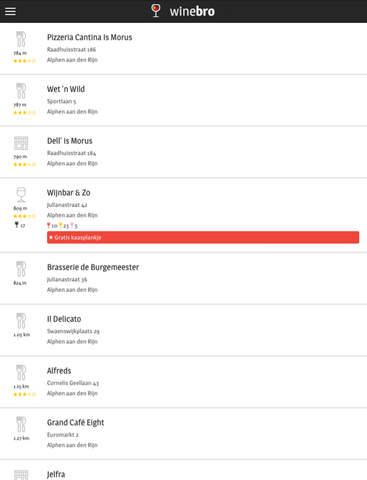Click the star rating under Alfreds distance
This screenshot has height=480, width=367.
[x=24, y=394]
